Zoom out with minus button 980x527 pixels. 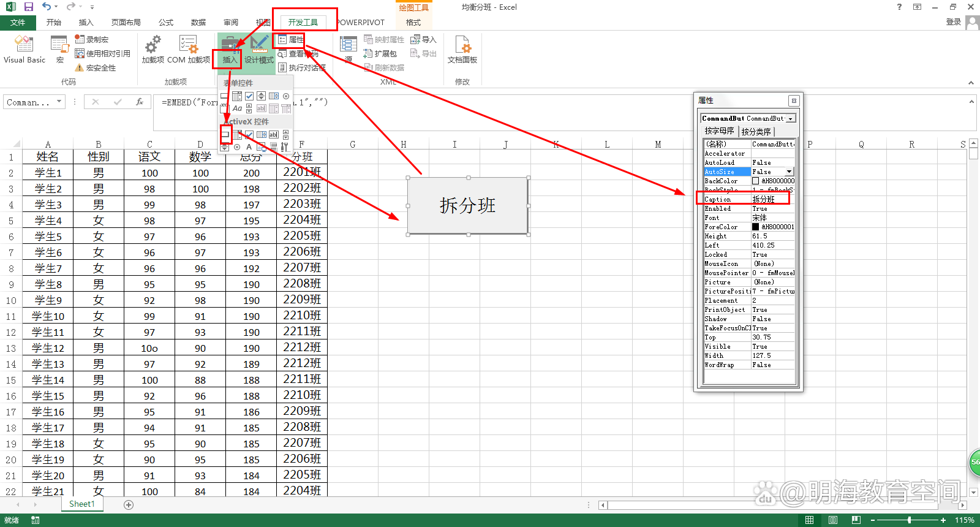click(872, 520)
